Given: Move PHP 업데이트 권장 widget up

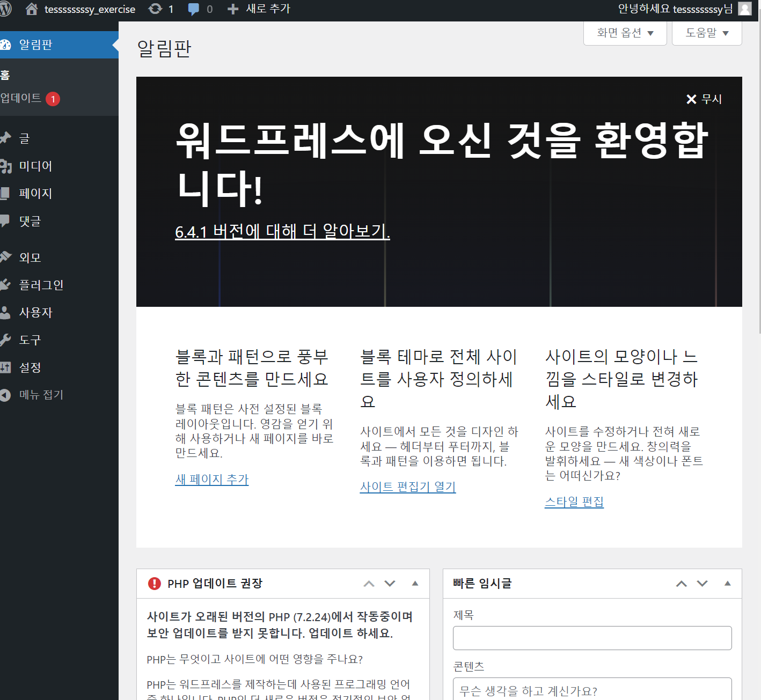Looking at the screenshot, I should click(369, 584).
